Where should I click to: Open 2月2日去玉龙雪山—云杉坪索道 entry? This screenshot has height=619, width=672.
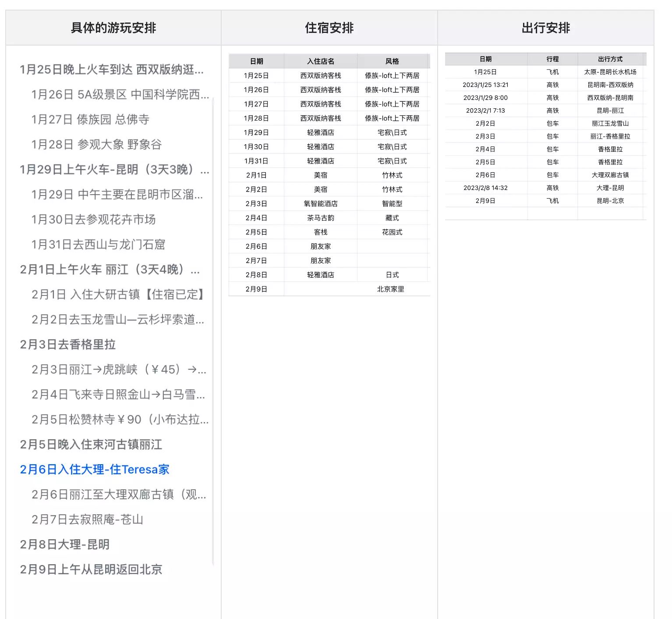pos(117,320)
